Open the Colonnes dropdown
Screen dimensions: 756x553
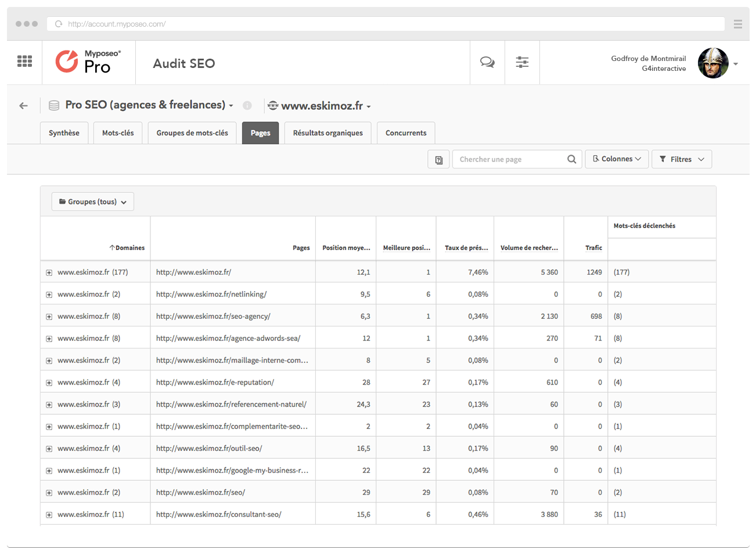click(x=617, y=159)
